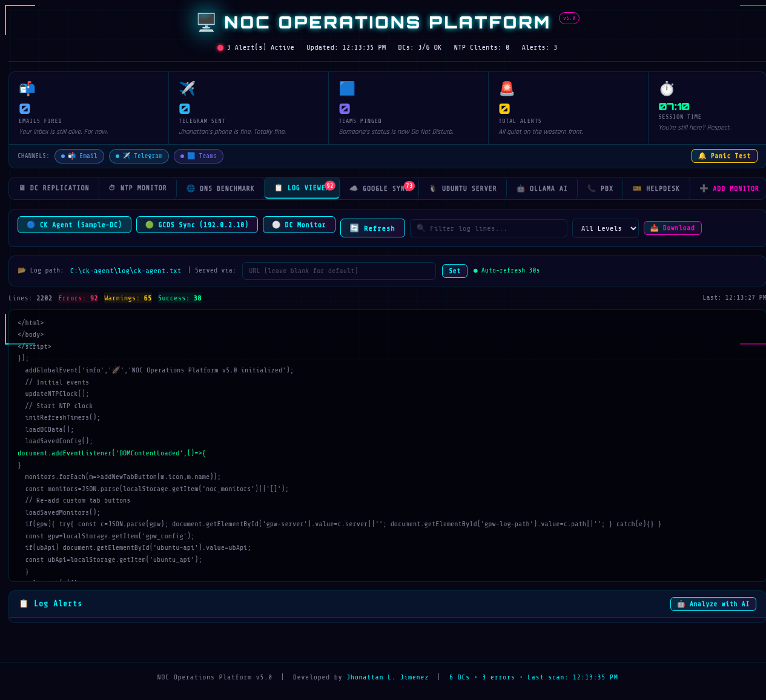The image size is (766, 700).
Task: Click the Google Sync 73 badge
Action: (x=409, y=185)
